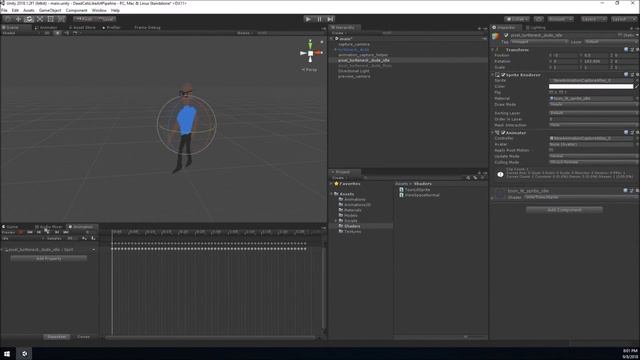Select the Hand tool in the toolbar
The image size is (640, 360).
click(x=7, y=19)
